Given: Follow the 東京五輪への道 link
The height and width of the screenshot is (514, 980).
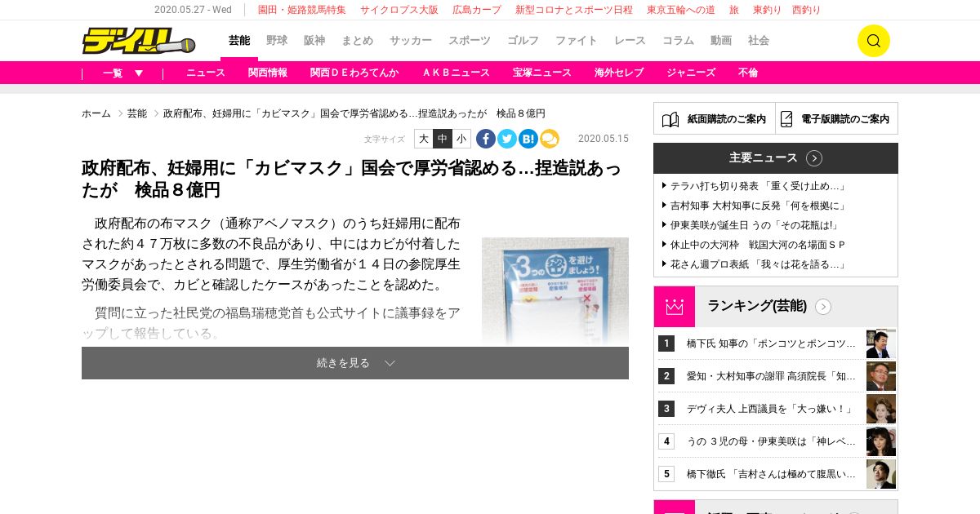Looking at the screenshot, I should click(681, 10).
